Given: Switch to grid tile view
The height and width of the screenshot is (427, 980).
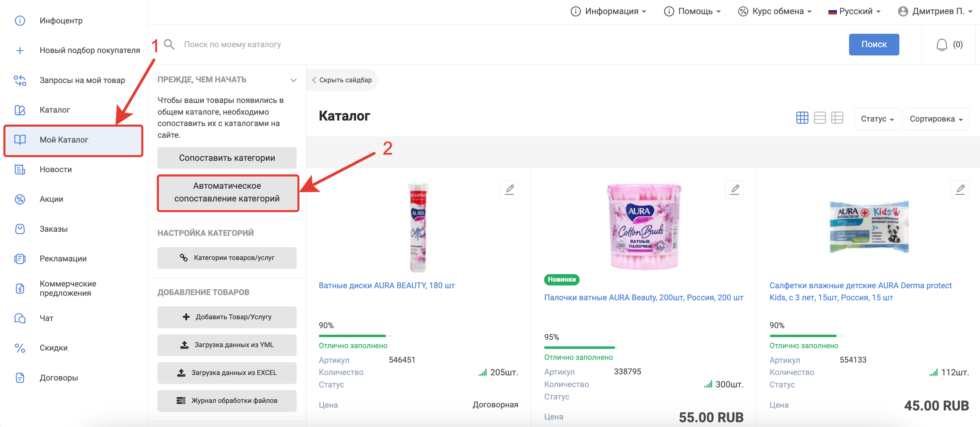Looking at the screenshot, I should (802, 118).
